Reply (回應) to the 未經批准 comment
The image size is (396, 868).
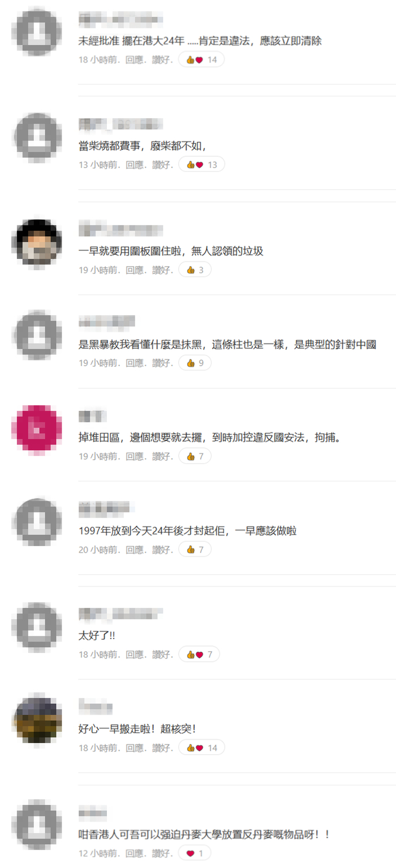tap(136, 59)
